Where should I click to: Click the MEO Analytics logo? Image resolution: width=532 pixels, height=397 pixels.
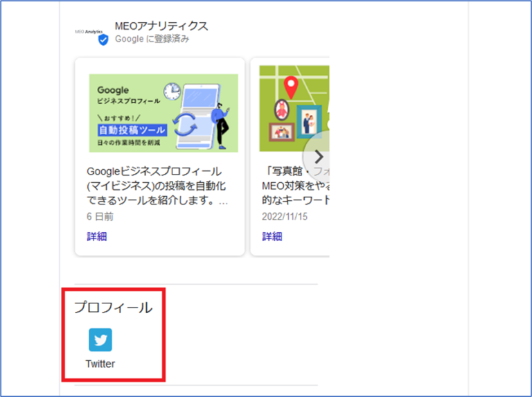[x=88, y=32]
